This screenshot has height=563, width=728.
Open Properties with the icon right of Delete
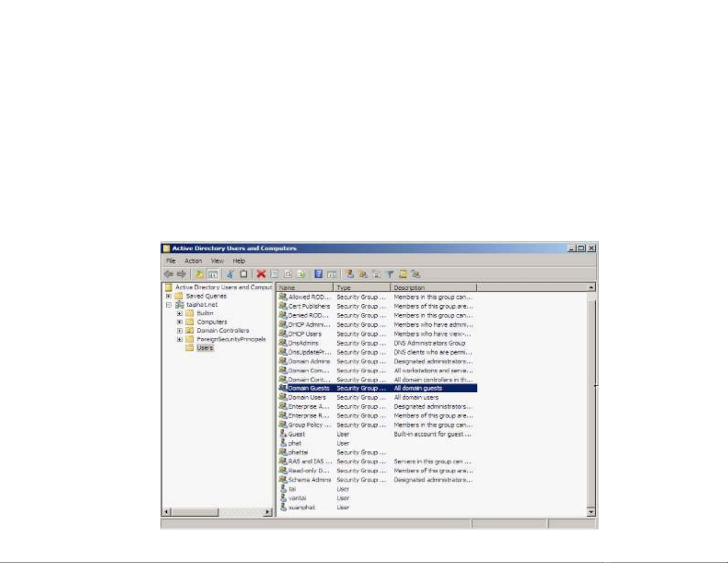(x=275, y=274)
